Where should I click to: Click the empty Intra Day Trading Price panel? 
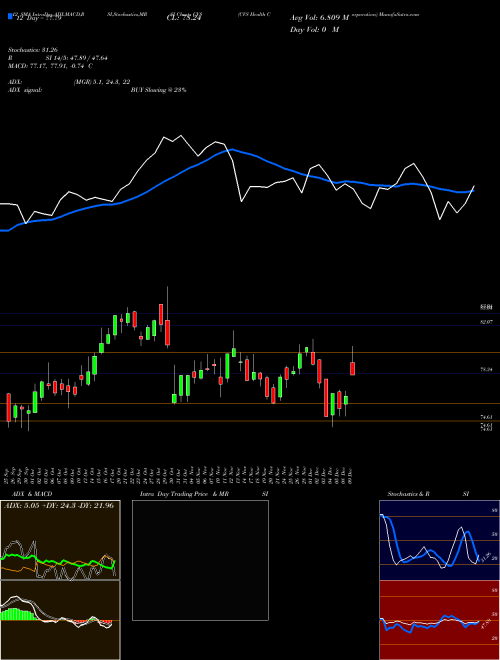tap(200, 560)
